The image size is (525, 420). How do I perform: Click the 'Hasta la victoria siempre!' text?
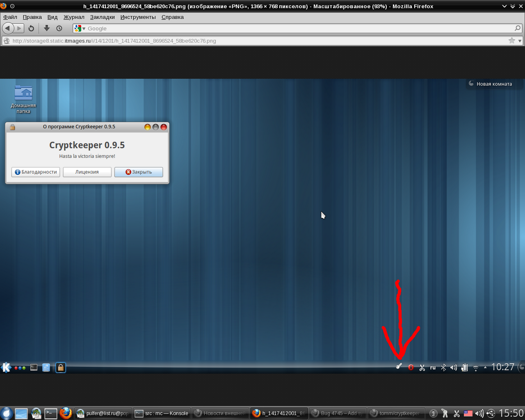point(87,156)
